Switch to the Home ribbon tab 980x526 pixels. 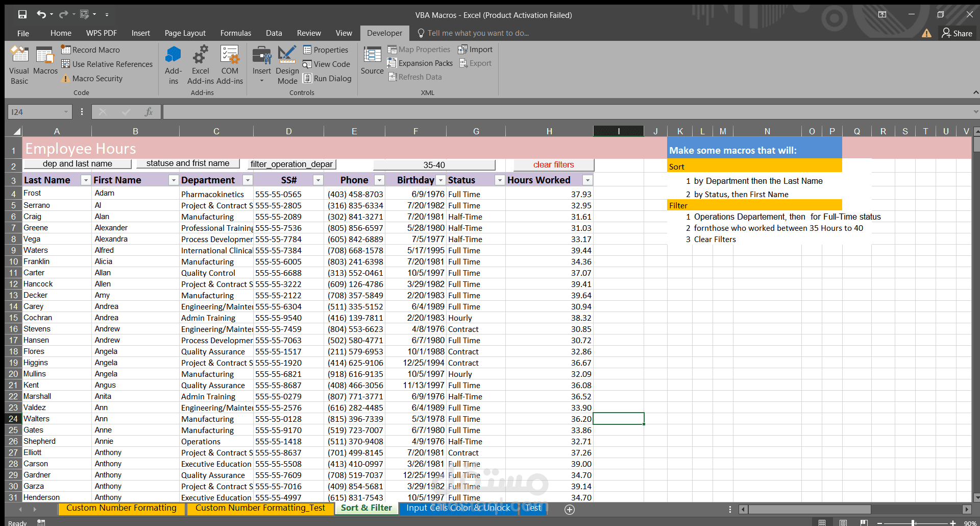61,33
